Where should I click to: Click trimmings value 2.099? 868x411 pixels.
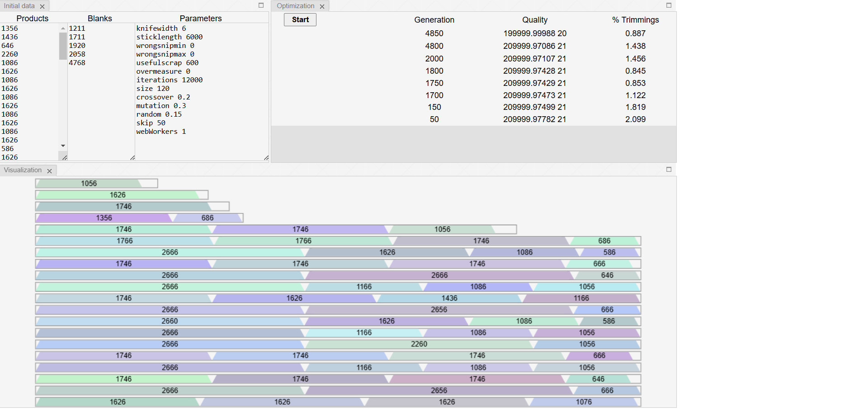click(x=635, y=119)
